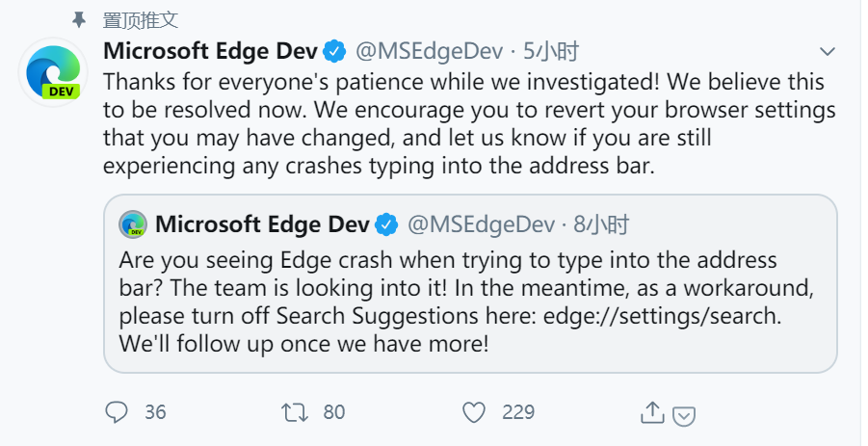Open the tweet options chevron menu

pos(827,51)
